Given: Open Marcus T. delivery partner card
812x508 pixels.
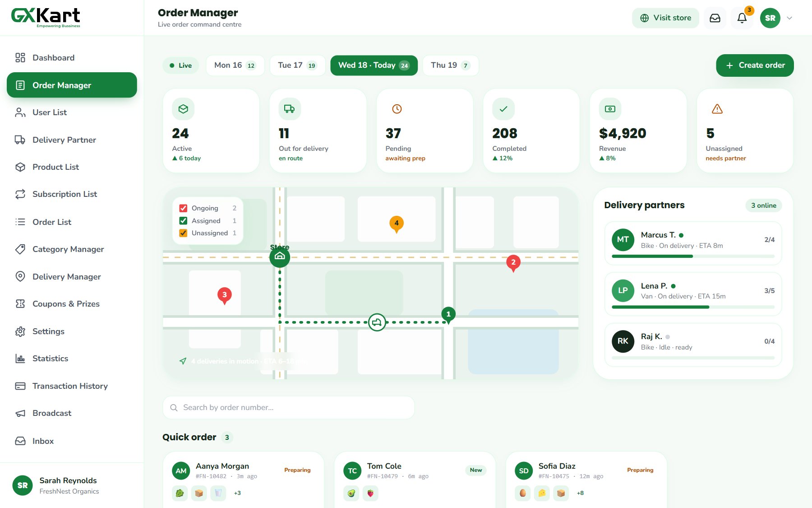Looking at the screenshot, I should click(693, 243).
